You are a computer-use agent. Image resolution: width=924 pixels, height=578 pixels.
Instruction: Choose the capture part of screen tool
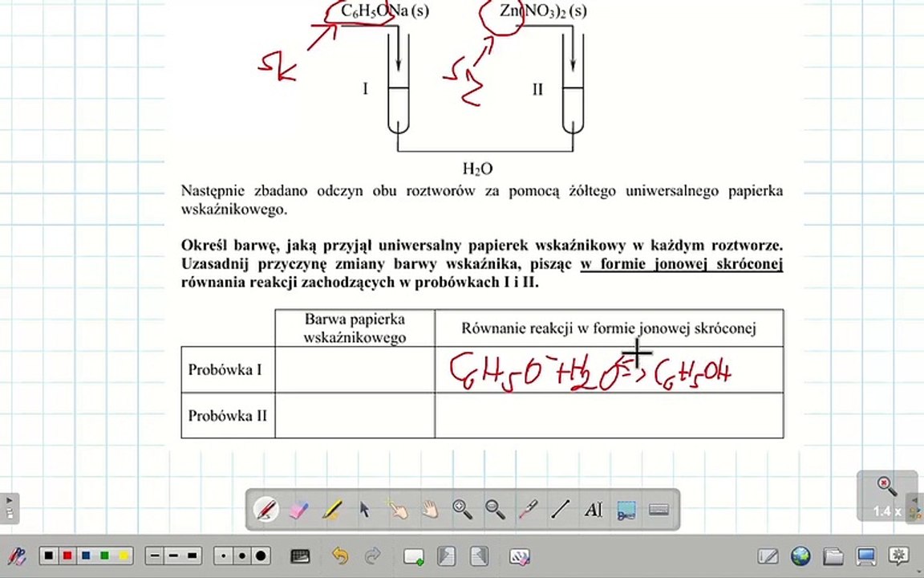pyautogui.click(x=626, y=511)
